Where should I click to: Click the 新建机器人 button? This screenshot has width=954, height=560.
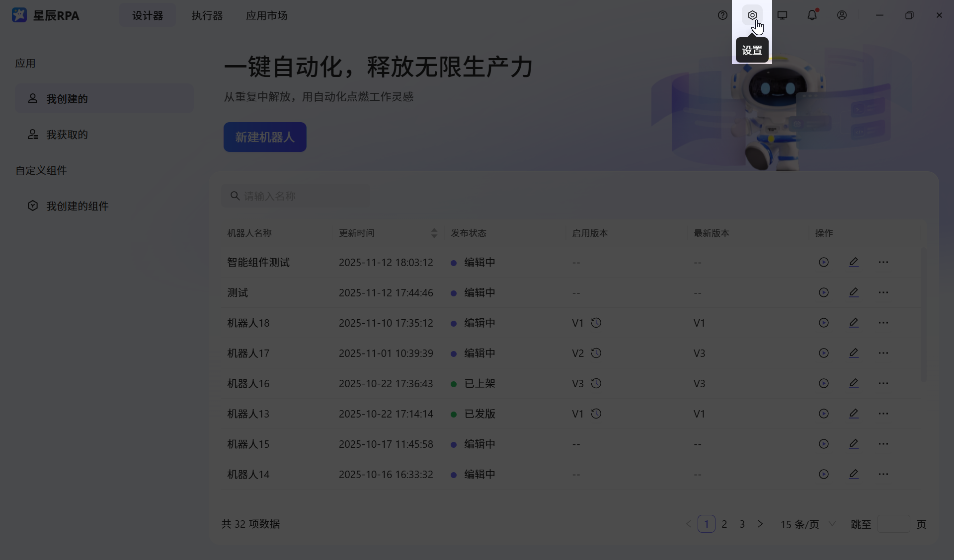265,137
